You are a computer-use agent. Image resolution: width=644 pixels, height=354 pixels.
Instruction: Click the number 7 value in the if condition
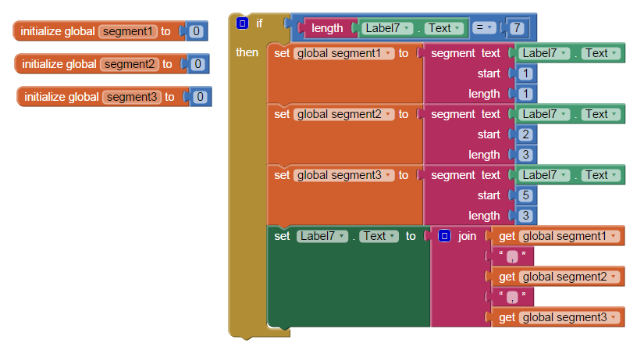(x=517, y=28)
